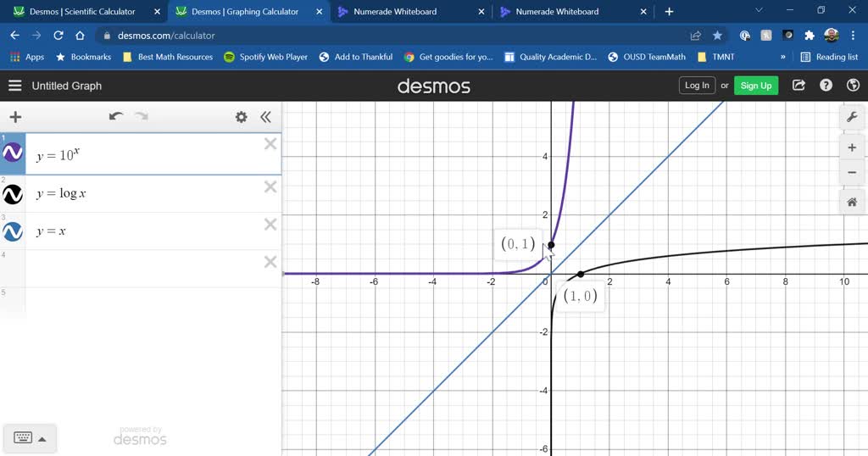This screenshot has width=868, height=456.
Task: Open the browser extensions puzzle menu
Action: [x=810, y=36]
